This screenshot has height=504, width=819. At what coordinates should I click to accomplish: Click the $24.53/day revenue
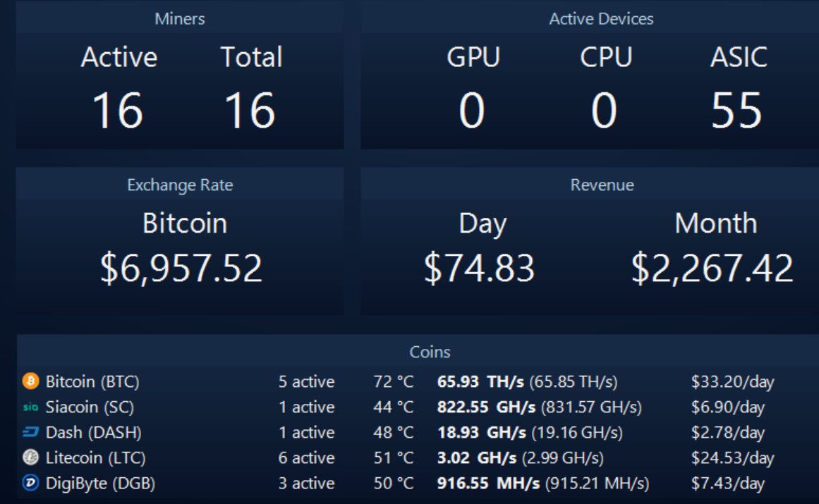(x=733, y=458)
